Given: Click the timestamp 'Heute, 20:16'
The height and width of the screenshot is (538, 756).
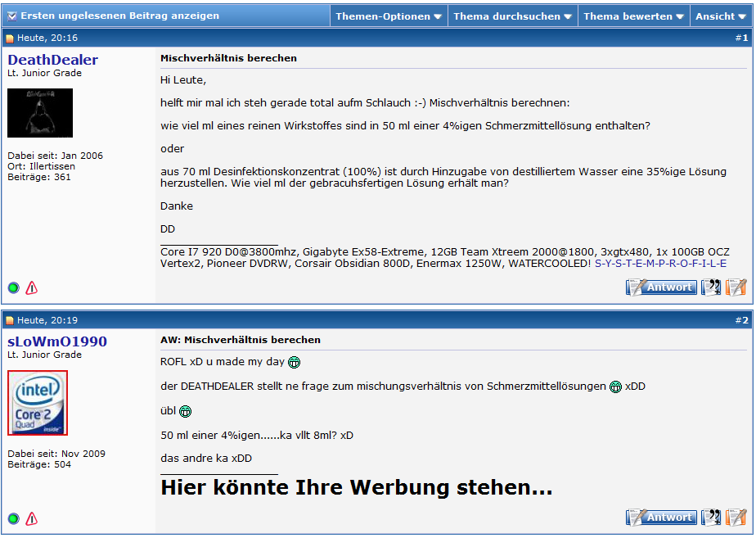Looking at the screenshot, I should point(47,38).
